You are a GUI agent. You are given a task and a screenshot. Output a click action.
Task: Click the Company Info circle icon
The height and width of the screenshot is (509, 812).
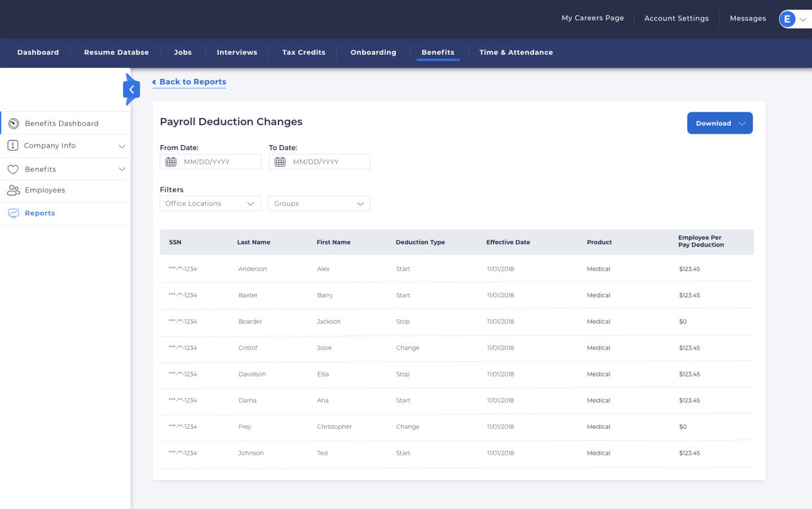click(x=14, y=146)
